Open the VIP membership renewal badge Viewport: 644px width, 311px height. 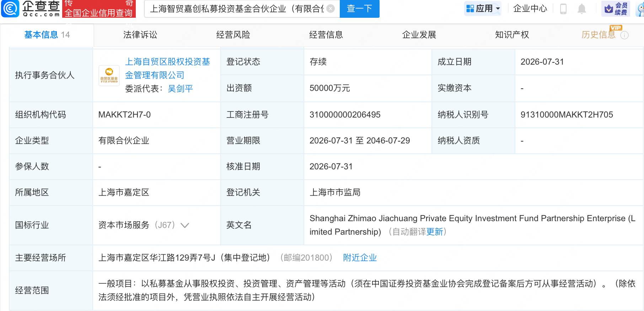point(615,9)
